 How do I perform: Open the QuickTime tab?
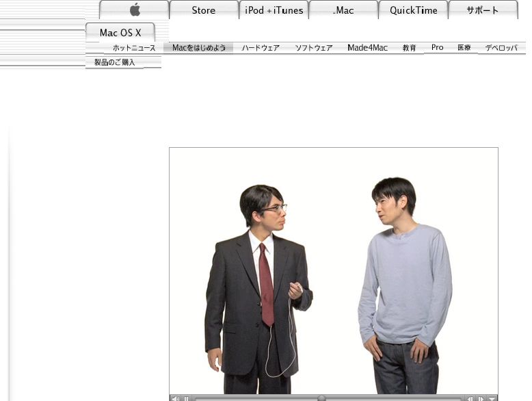point(414,10)
